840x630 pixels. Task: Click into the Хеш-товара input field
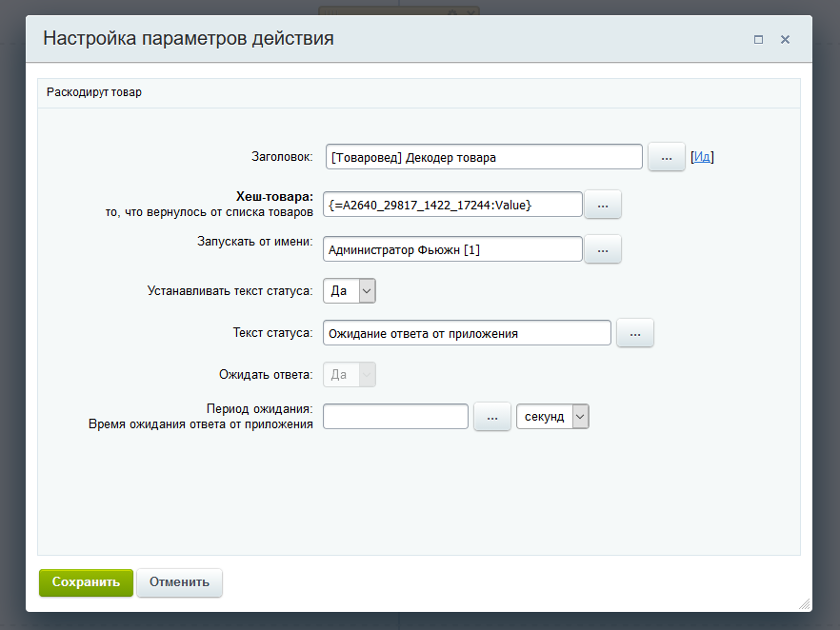pos(452,205)
